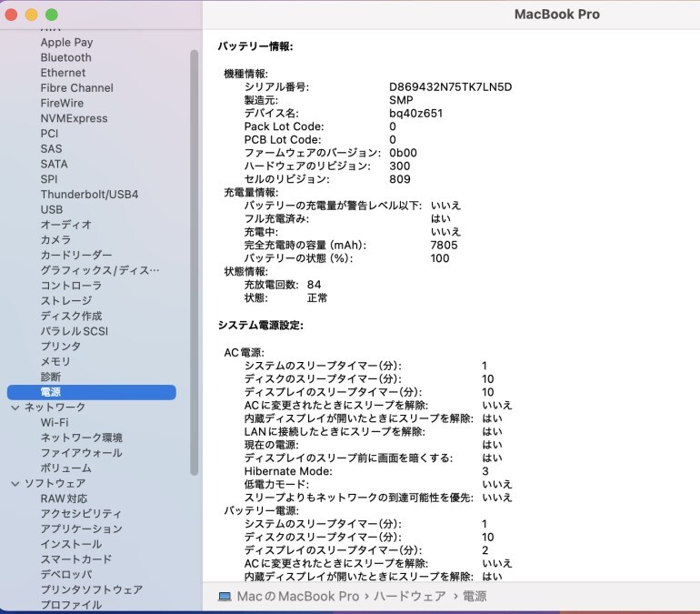Select ボリューム in sidebar
Screen dimensions: 700x614
pos(65,468)
